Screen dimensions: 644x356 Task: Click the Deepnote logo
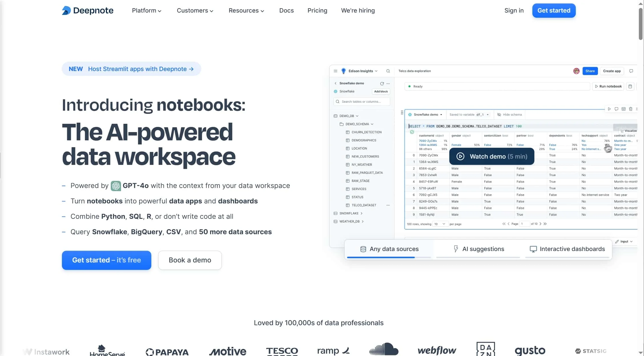88,11
